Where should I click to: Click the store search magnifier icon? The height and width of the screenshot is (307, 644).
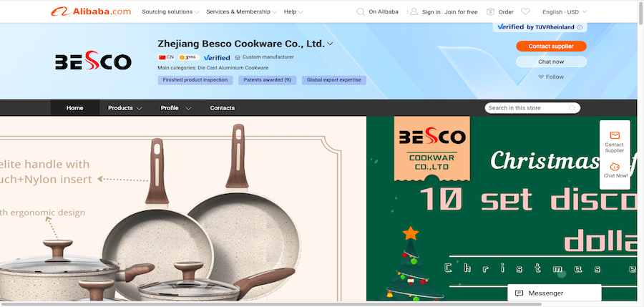click(x=572, y=108)
